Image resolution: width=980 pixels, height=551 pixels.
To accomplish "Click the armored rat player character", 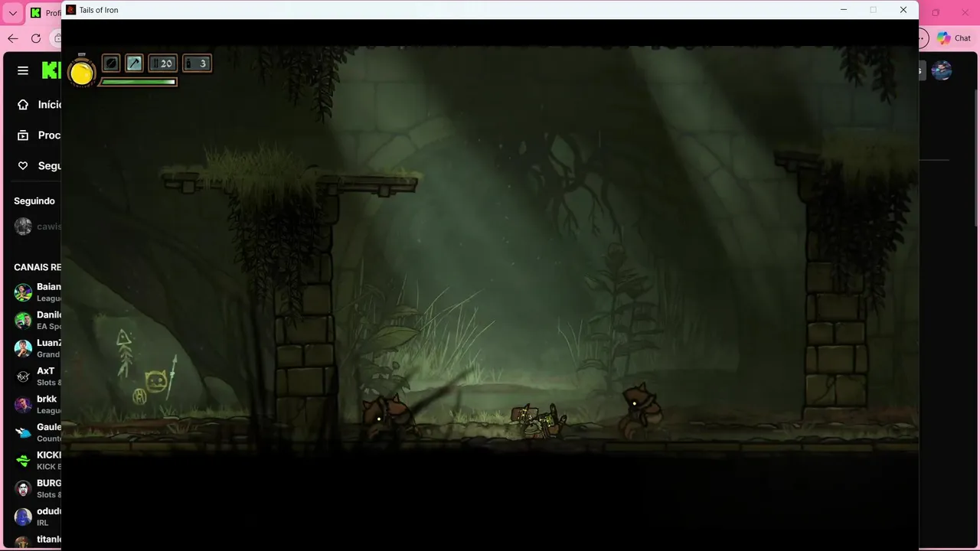I will (x=538, y=422).
